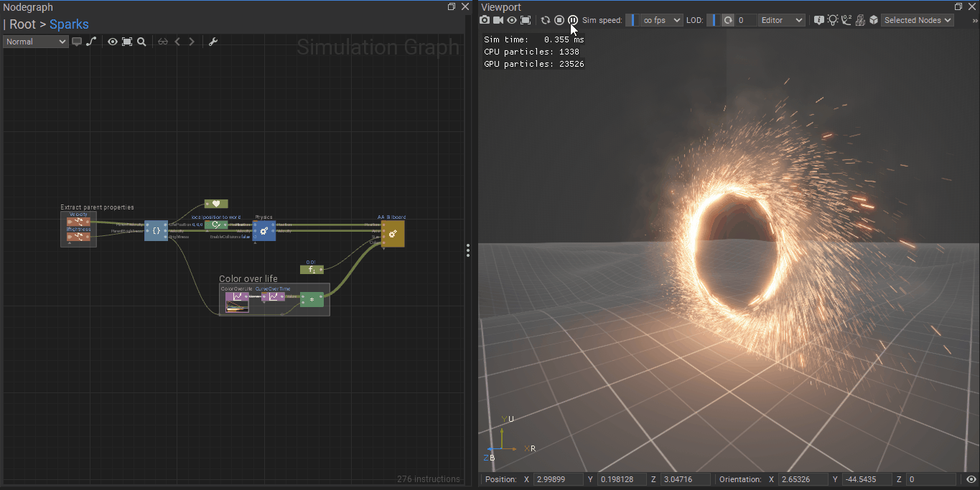The width and height of the screenshot is (980, 490).
Task: Toggle the cube bounding box icon
Action: tap(874, 20)
